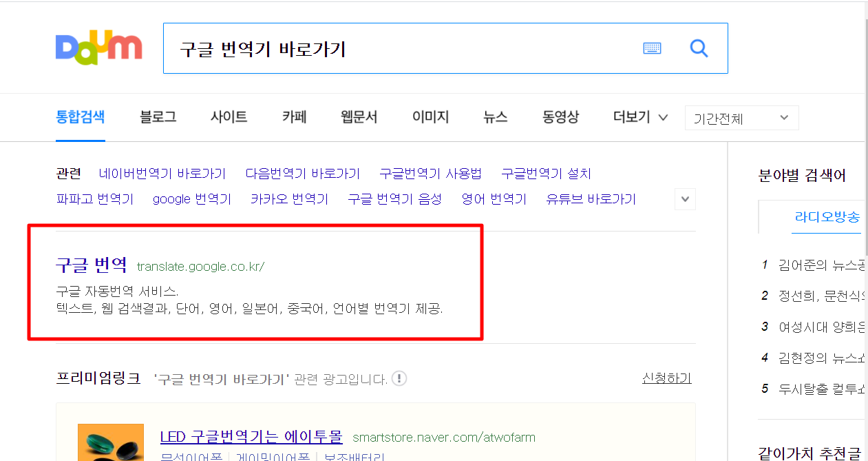Click the search magnifier icon
868x461 pixels.
(699, 48)
